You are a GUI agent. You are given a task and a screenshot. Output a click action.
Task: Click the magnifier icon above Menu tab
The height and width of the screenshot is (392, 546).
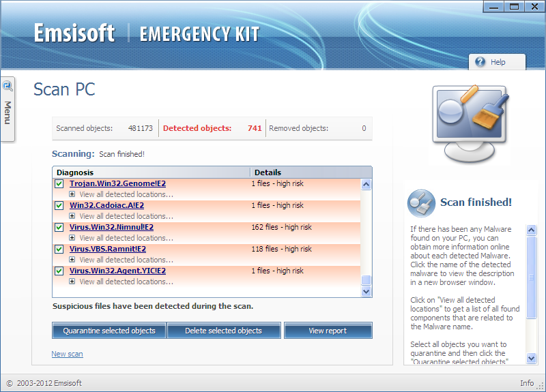(8, 86)
